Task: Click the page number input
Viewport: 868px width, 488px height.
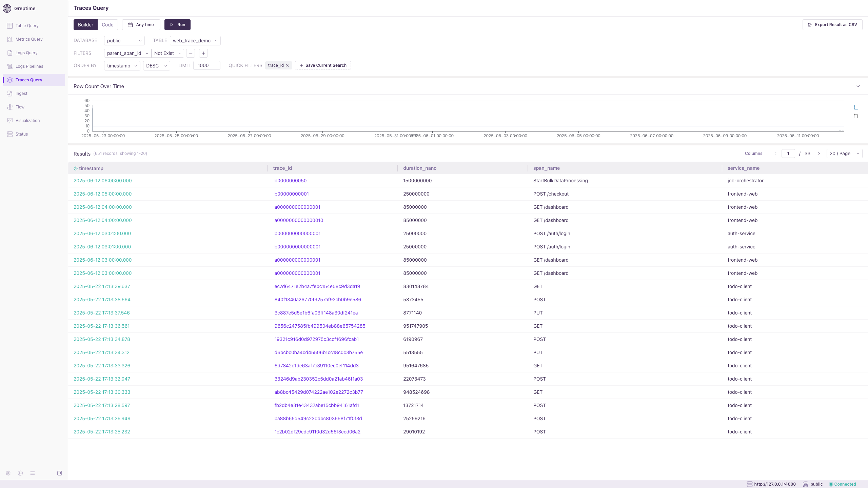Action: tap(788, 154)
